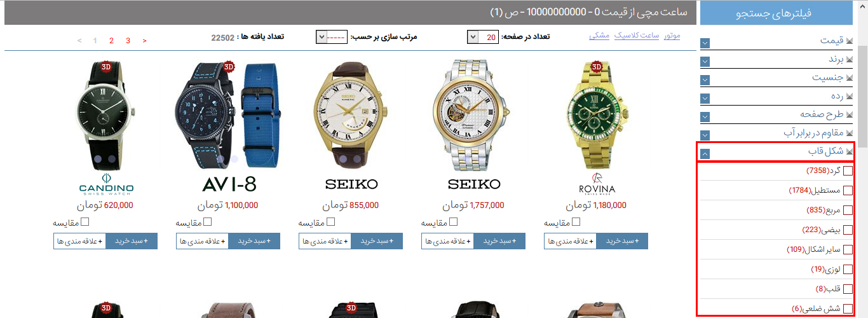Click the Candino brand logo
The width and height of the screenshot is (868, 318).
pyautogui.click(x=106, y=185)
